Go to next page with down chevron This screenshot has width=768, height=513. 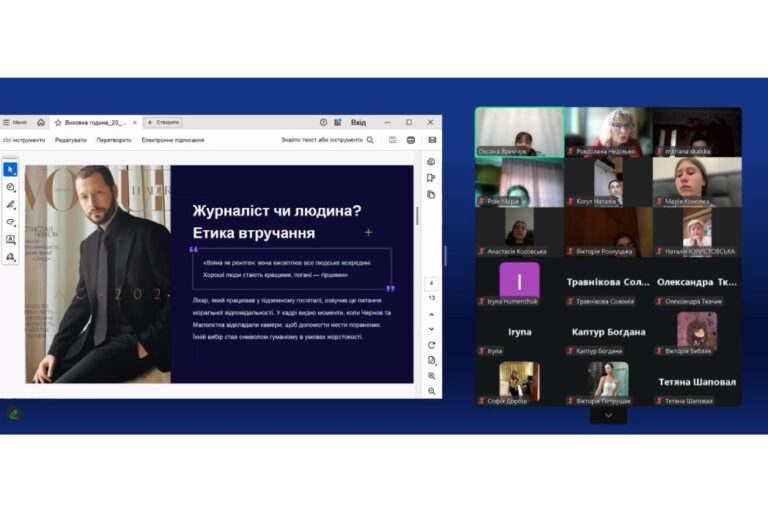point(432,329)
